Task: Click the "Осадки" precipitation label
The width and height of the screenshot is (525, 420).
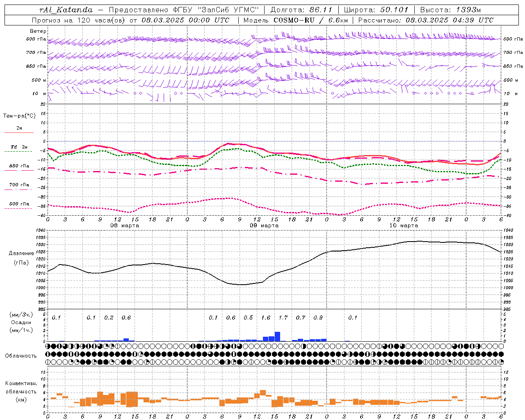Action: coord(21,322)
